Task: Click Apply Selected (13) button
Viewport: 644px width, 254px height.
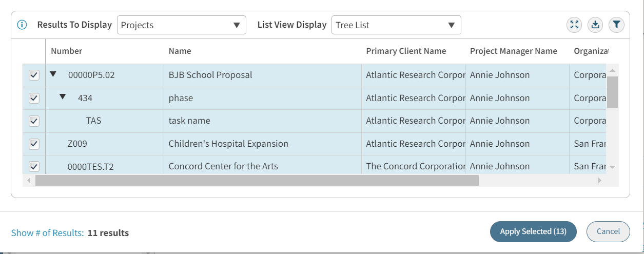Action: point(533,231)
